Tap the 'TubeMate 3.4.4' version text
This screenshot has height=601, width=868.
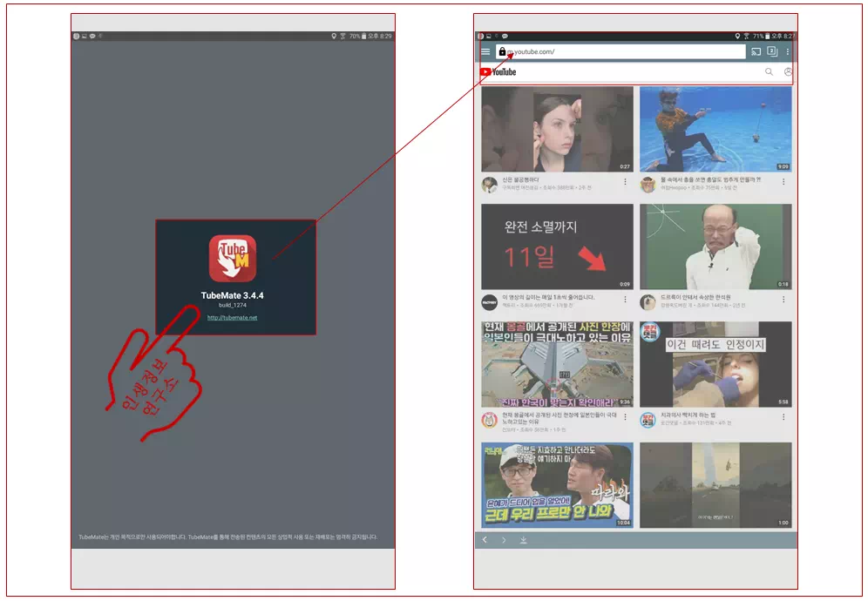(233, 295)
